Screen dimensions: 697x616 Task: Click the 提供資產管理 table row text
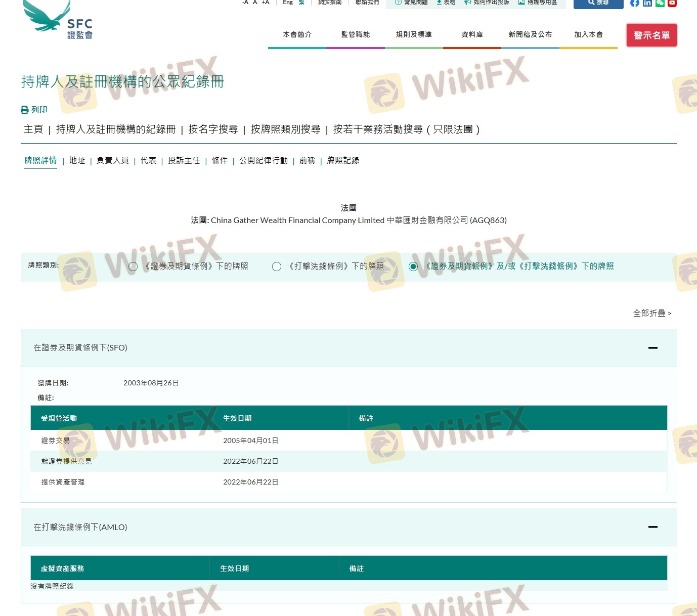63,482
